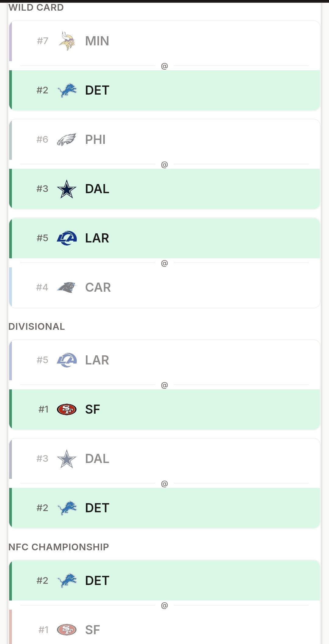Pick PHI over DAL in Wild Card

tap(164, 139)
